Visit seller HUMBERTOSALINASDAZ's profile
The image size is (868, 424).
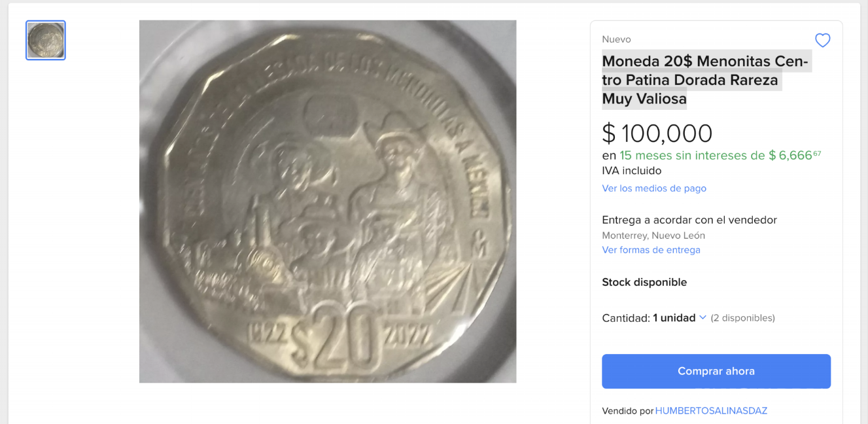[x=711, y=411]
